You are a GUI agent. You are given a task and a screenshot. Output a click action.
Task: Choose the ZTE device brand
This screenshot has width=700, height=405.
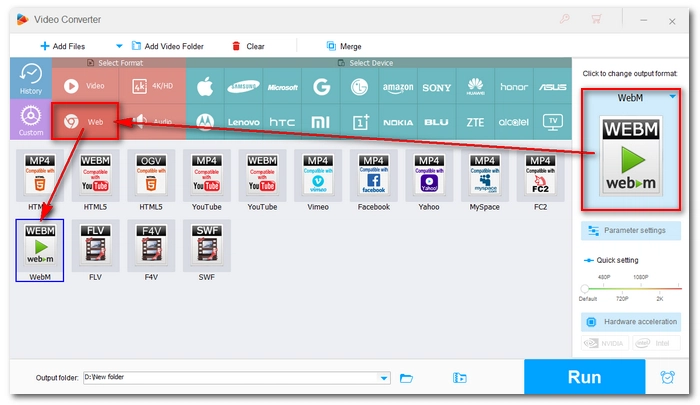pos(475,122)
